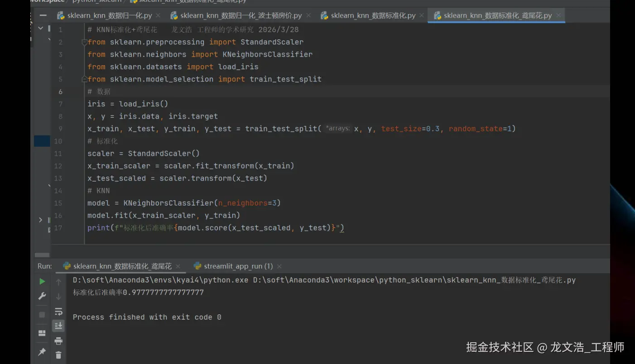Click 'n_neighbors' argument on line 15
Viewport: 635px width, 364px height.
click(x=243, y=203)
